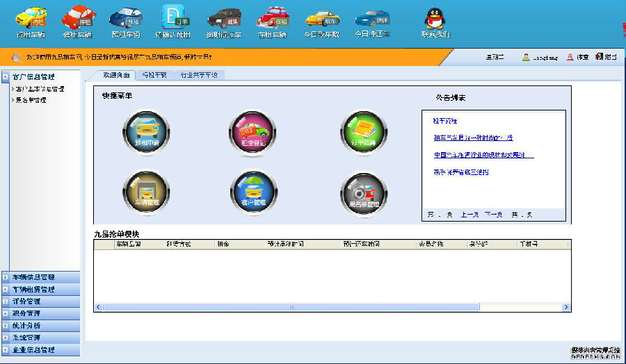The width and height of the screenshot is (626, 364).
Task: Click the 下一页 link in announcements list
Action: click(x=493, y=215)
